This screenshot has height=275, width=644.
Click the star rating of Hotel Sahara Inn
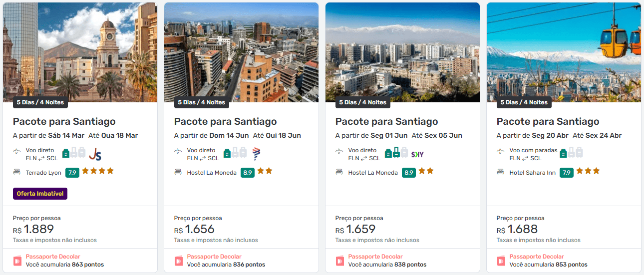588,171
